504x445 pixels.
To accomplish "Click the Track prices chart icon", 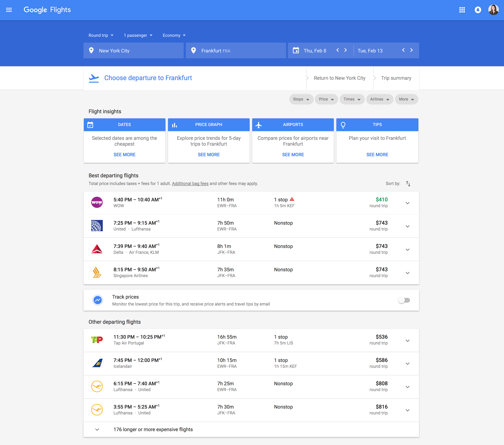I will click(98, 300).
